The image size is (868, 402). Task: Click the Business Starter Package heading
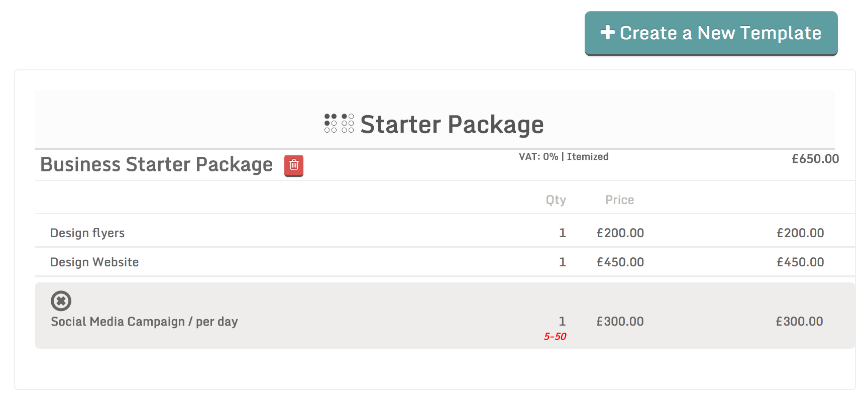click(156, 165)
